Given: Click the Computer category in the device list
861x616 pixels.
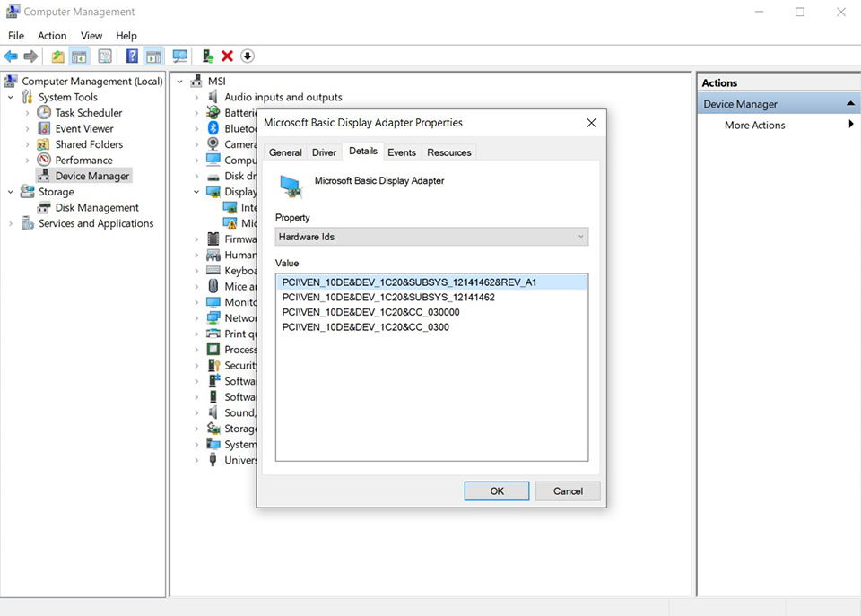Looking at the screenshot, I should (231, 161).
